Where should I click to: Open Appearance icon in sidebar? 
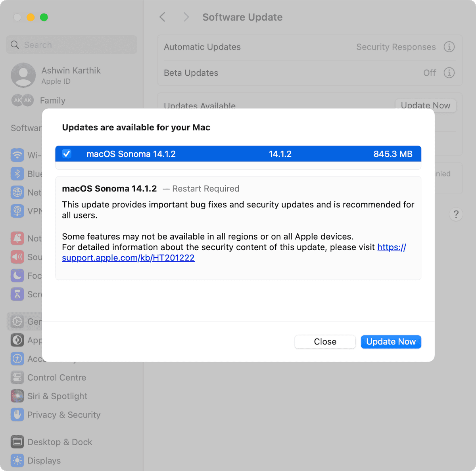pyautogui.click(x=17, y=340)
